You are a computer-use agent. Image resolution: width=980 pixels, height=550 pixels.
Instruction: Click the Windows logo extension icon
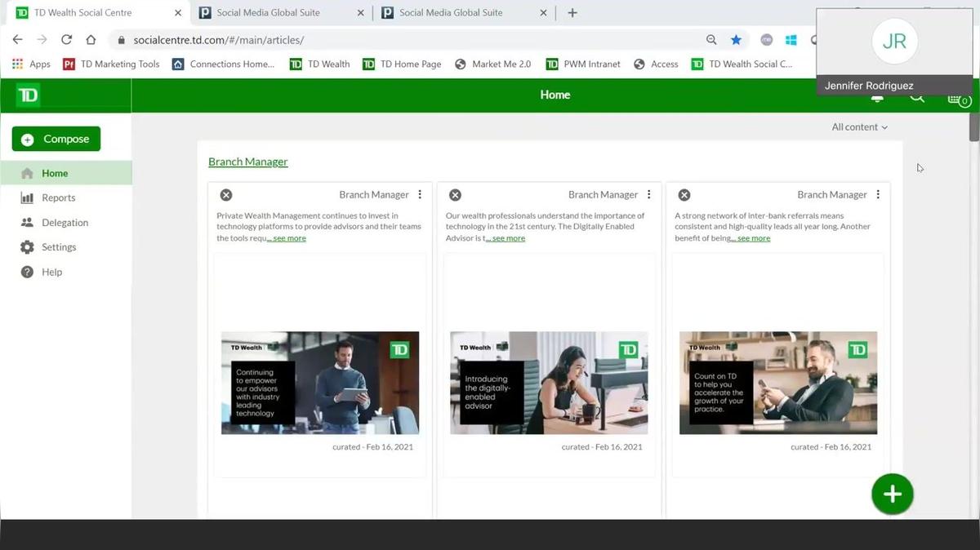pyautogui.click(x=791, y=39)
